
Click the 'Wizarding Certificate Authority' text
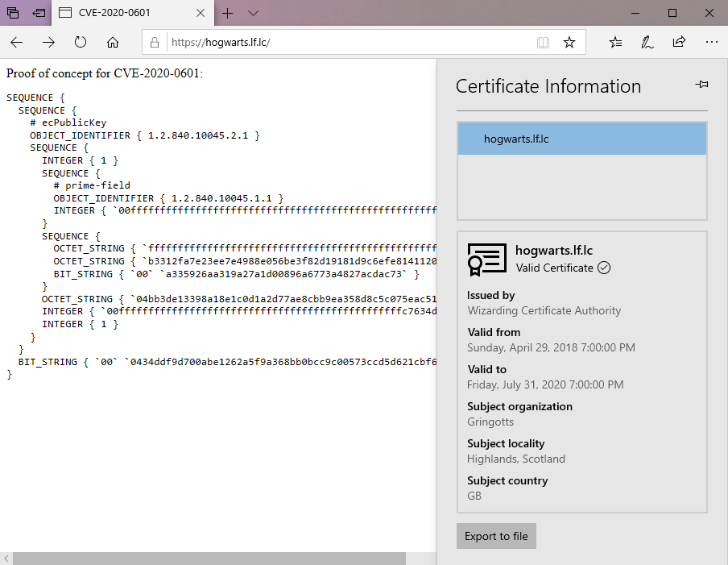pos(544,310)
